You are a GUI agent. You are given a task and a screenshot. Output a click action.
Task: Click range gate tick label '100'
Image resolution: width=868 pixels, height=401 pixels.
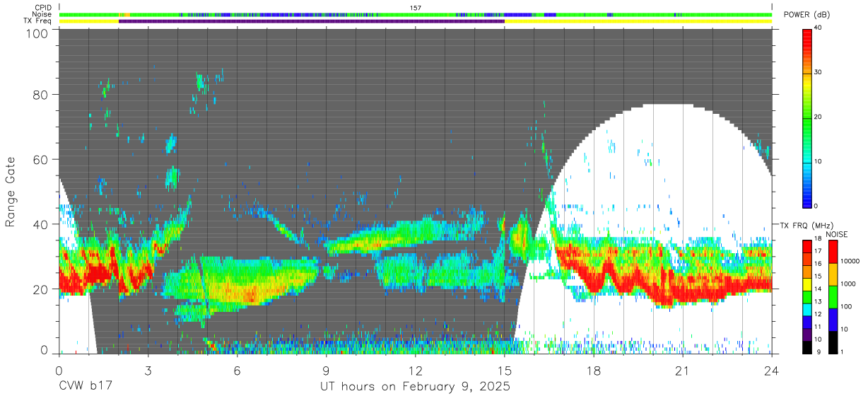point(37,33)
